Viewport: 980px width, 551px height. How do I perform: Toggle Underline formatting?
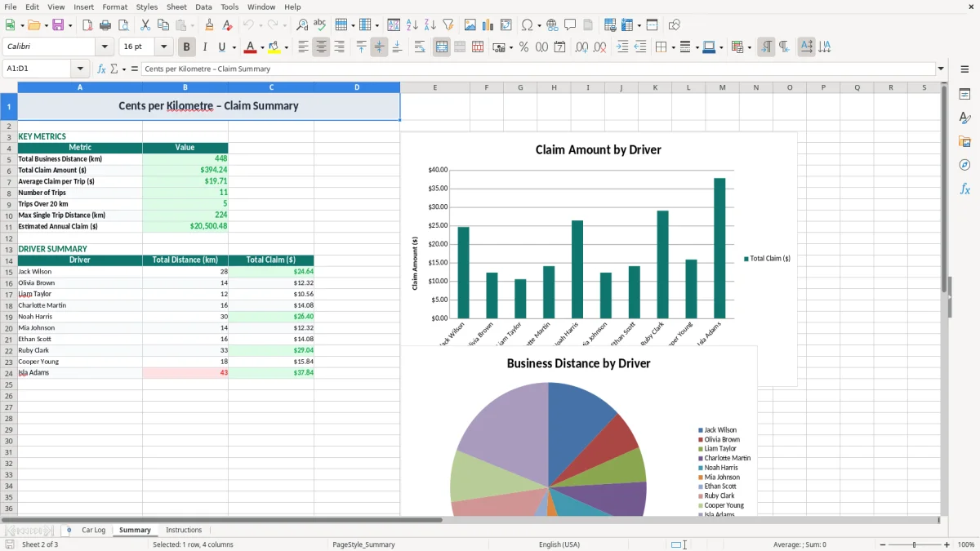coord(221,47)
